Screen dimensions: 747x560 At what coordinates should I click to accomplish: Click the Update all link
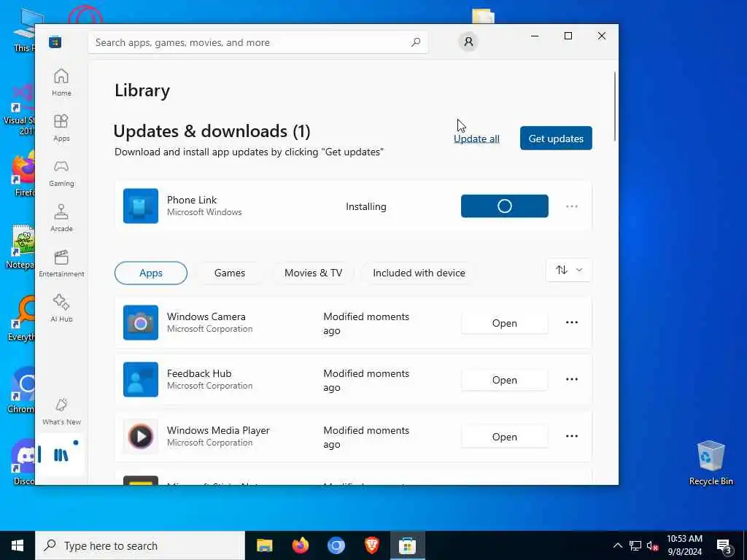[x=476, y=139]
